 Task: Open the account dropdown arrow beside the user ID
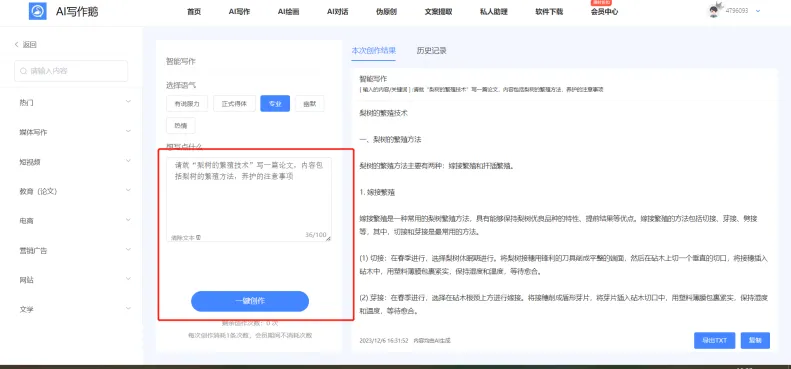pyautogui.click(x=758, y=11)
